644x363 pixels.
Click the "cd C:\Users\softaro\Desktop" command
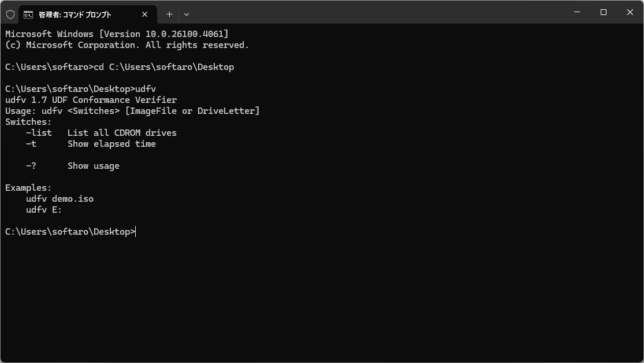[x=164, y=67]
